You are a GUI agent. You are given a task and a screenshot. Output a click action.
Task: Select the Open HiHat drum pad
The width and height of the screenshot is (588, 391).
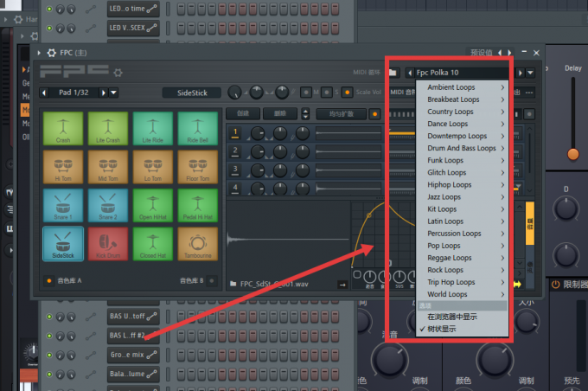153,205
